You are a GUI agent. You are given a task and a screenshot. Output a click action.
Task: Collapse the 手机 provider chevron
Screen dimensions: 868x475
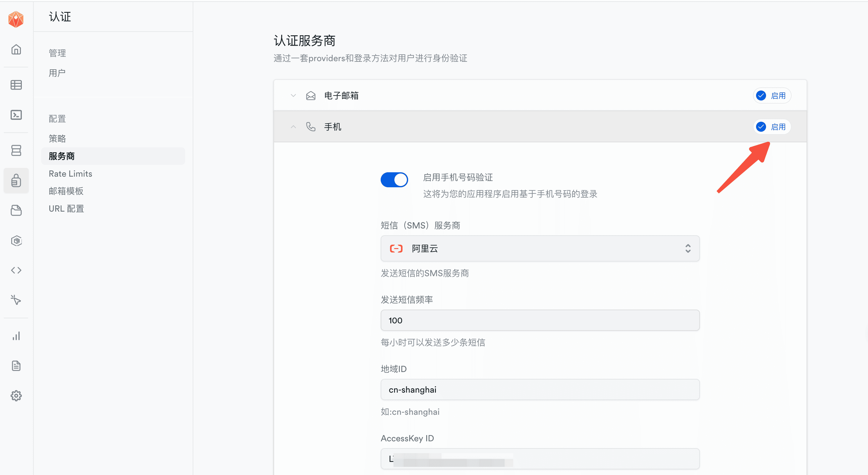pyautogui.click(x=293, y=127)
